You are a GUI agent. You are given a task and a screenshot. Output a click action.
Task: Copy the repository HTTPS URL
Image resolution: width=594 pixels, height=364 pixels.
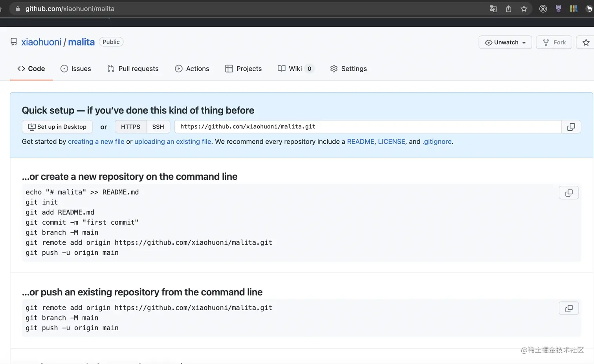pos(571,127)
